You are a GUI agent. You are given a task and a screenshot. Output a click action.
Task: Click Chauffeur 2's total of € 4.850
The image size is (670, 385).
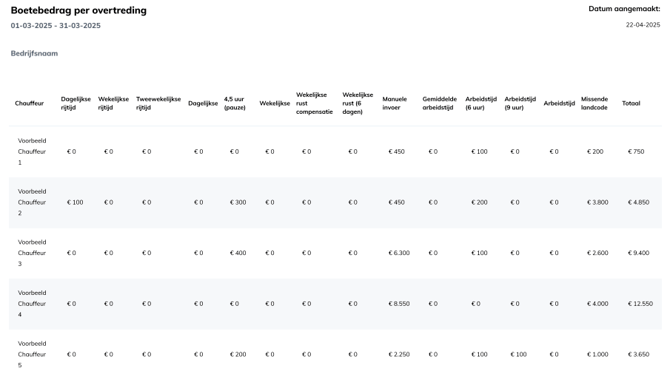(x=638, y=203)
